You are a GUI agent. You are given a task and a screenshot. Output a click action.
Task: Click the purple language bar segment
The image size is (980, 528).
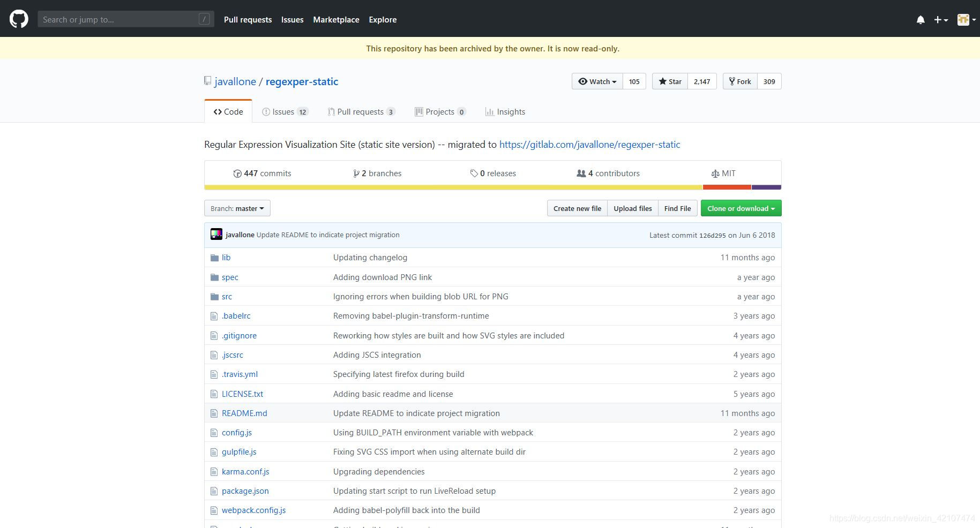pyautogui.click(x=766, y=187)
